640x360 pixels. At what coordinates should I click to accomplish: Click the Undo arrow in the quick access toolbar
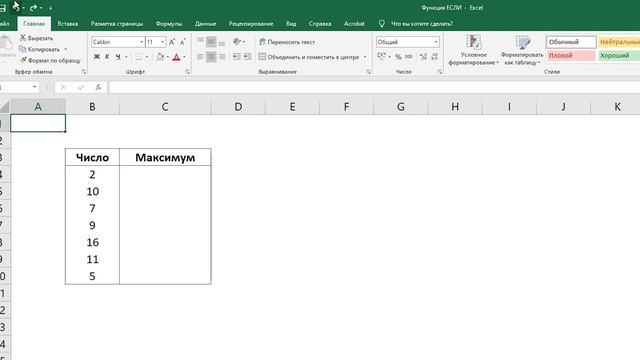(x=16, y=7)
